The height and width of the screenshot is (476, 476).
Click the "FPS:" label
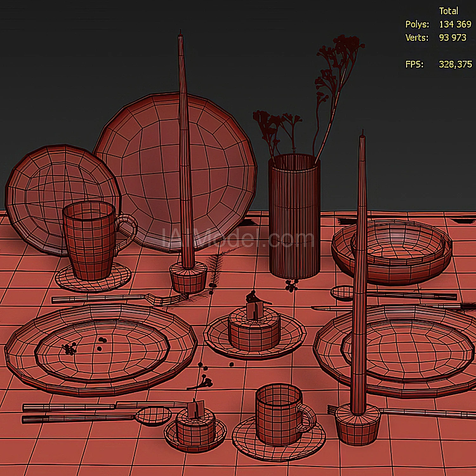coord(414,64)
